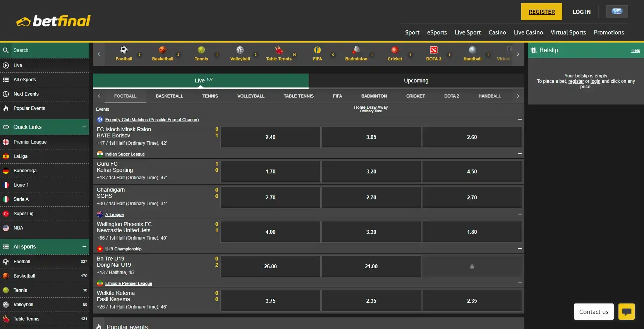Click the language flag icon in header
This screenshot has height=329, width=644.
[617, 12]
